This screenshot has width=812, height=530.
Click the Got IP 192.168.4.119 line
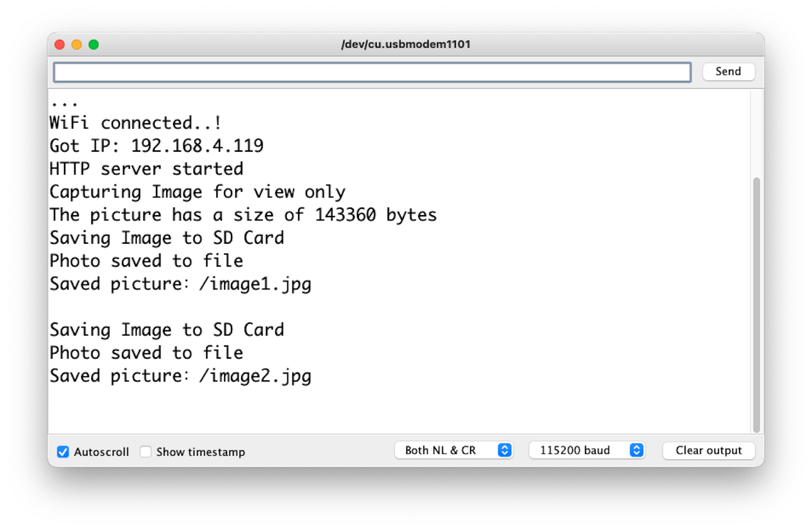[157, 146]
